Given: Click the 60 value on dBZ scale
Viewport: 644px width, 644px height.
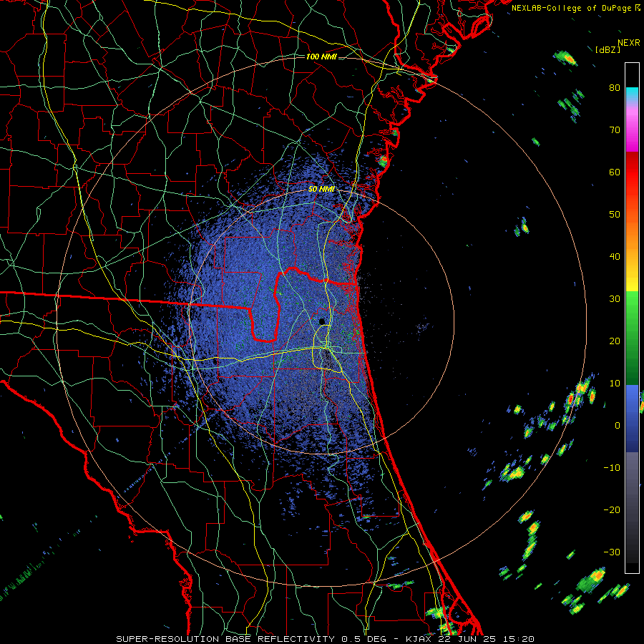Looking at the screenshot, I should pyautogui.click(x=615, y=172).
